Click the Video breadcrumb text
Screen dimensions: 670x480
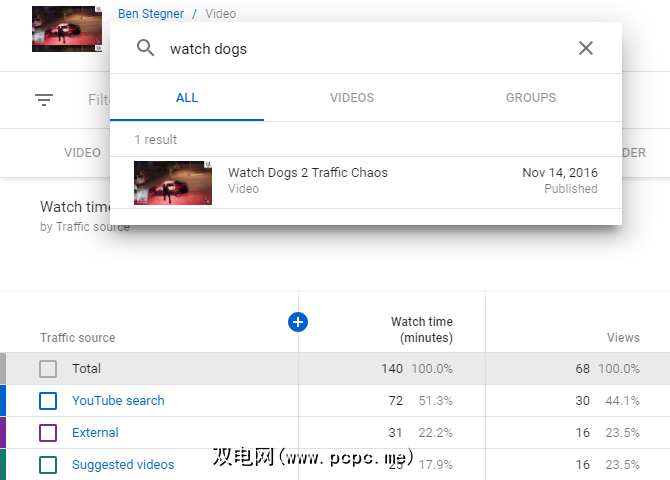pyautogui.click(x=220, y=14)
